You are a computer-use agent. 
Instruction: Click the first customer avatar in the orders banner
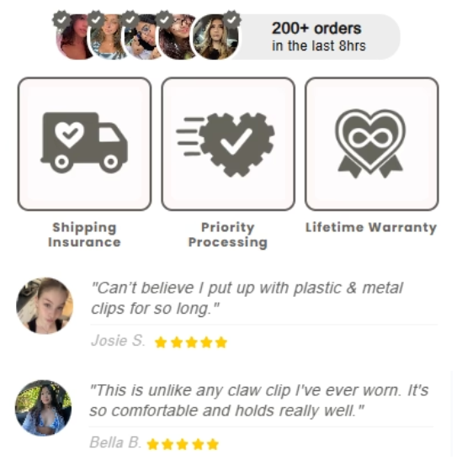(x=74, y=37)
